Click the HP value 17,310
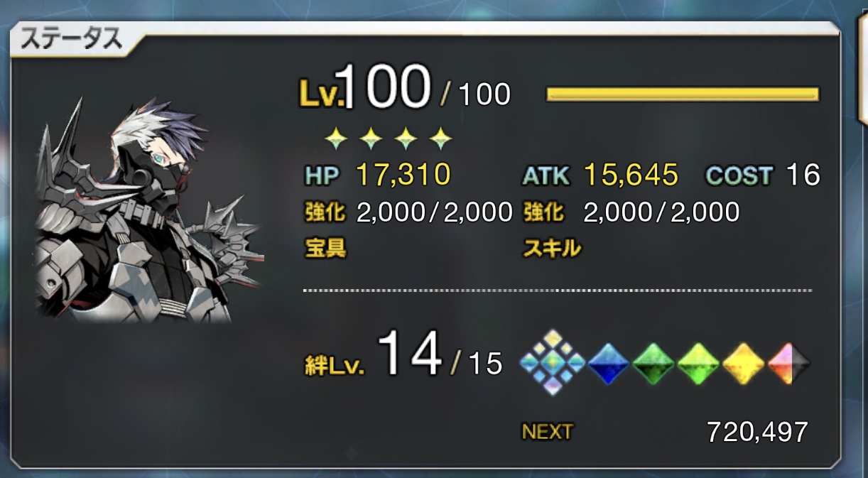Image resolution: width=868 pixels, height=478 pixels. pos(403,175)
